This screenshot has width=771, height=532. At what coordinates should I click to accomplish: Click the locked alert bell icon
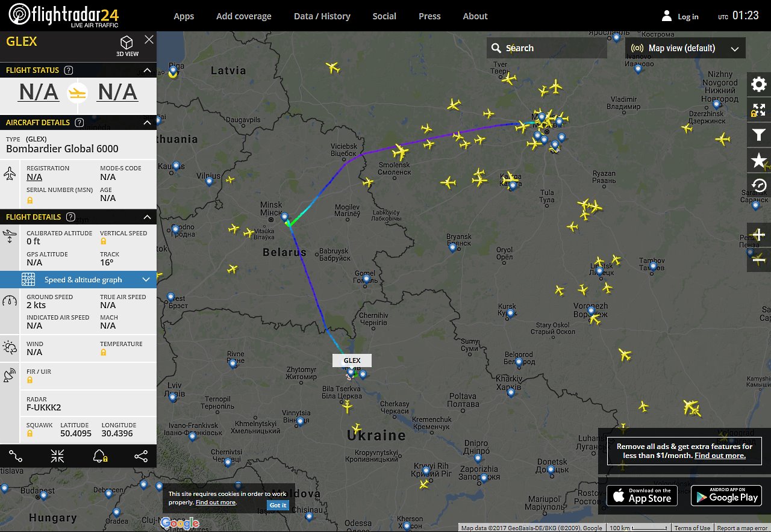pyautogui.click(x=100, y=457)
